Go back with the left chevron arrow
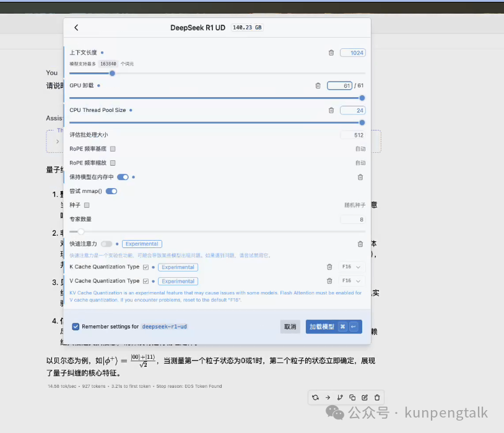This screenshot has height=433, width=504. click(x=76, y=28)
